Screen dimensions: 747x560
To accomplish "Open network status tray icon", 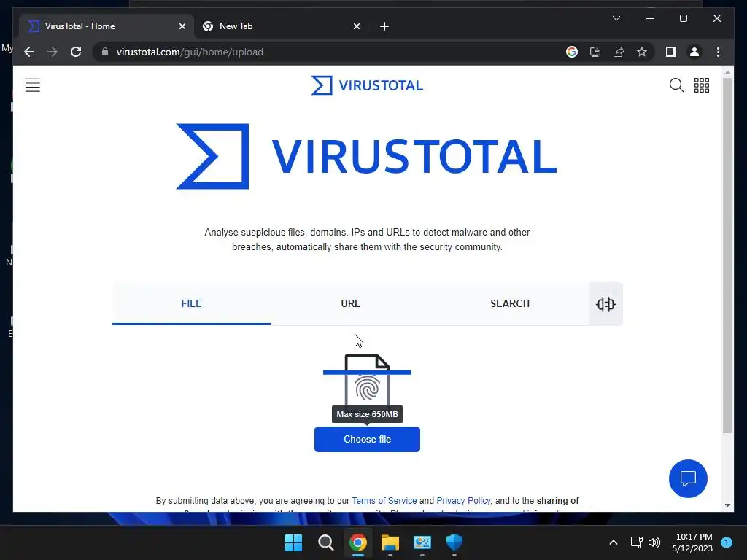I will pyautogui.click(x=636, y=542).
